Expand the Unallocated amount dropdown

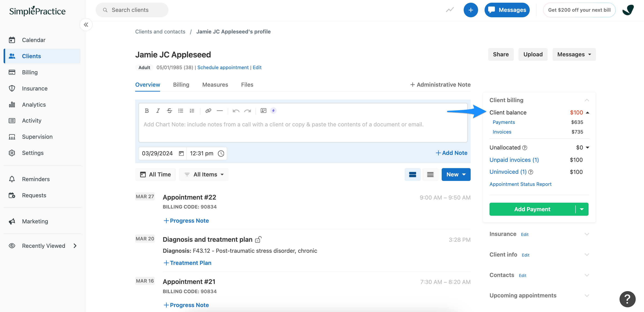click(588, 147)
